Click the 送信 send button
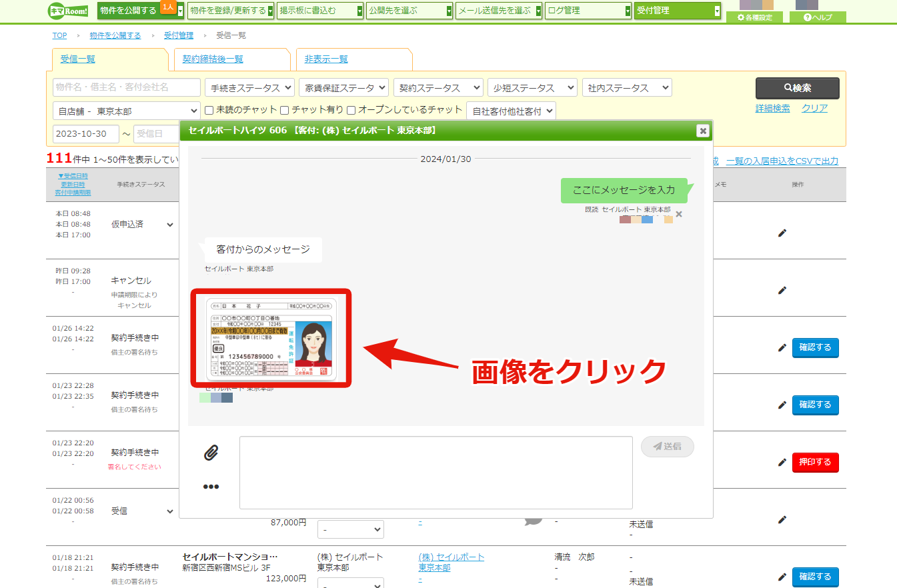The height and width of the screenshot is (588, 897). [x=668, y=447]
